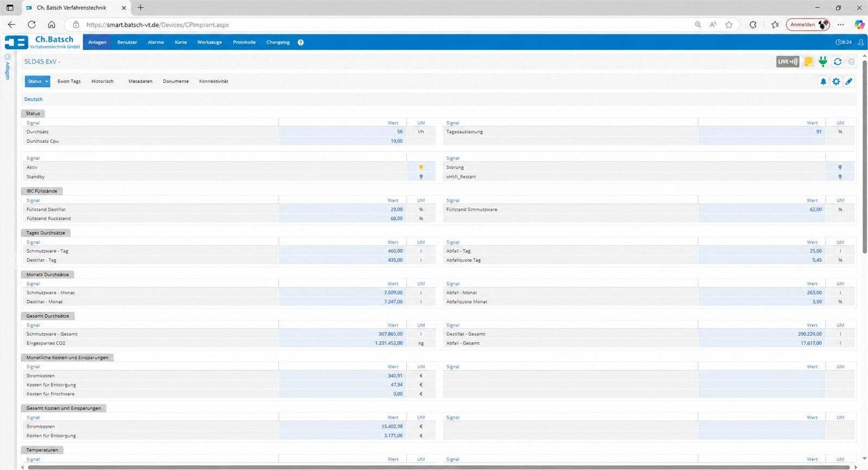Click the Monats Durchsätze section header
868x470 pixels.
click(x=48, y=274)
